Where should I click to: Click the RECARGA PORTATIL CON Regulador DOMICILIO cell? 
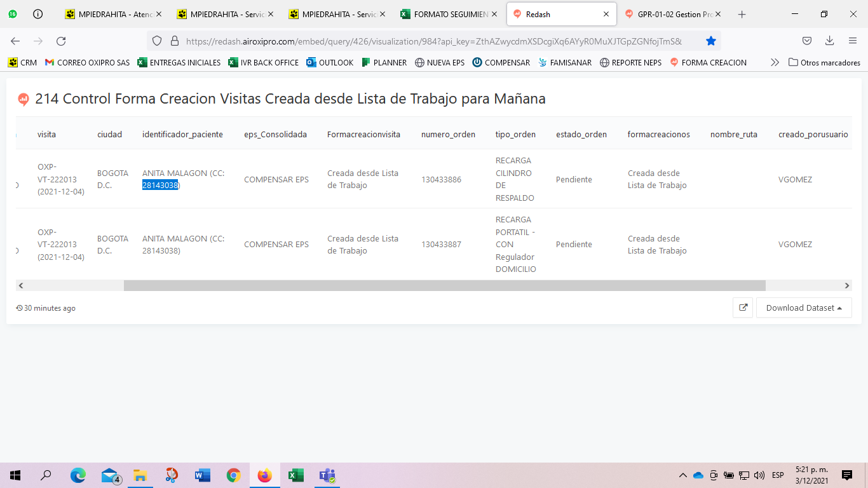pyautogui.click(x=516, y=245)
